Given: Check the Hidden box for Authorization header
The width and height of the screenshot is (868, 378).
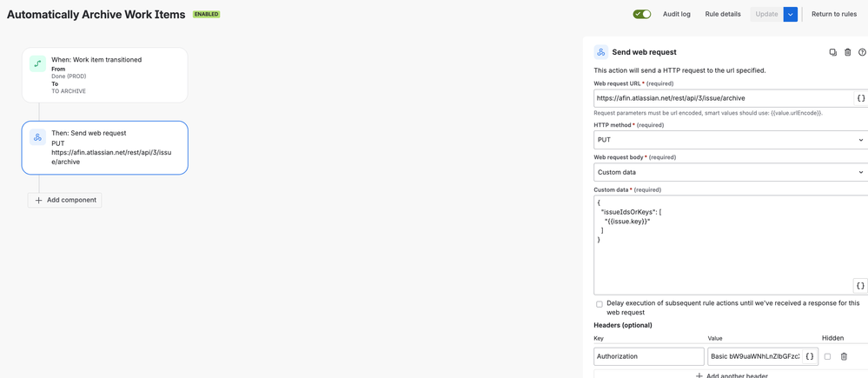Looking at the screenshot, I should pos(827,356).
